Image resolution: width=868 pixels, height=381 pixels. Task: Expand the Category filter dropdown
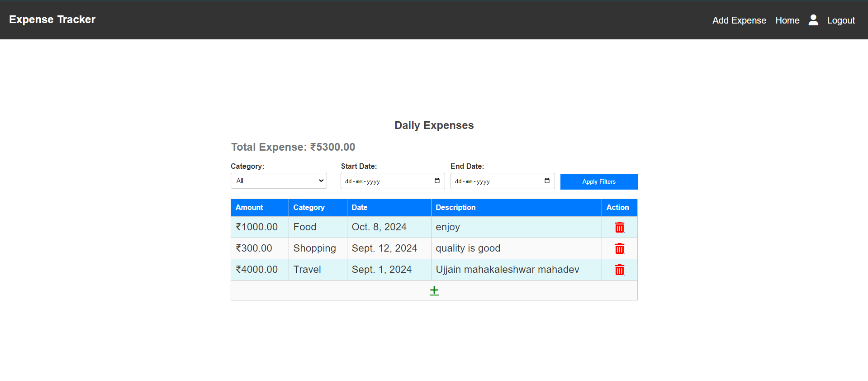tap(279, 181)
